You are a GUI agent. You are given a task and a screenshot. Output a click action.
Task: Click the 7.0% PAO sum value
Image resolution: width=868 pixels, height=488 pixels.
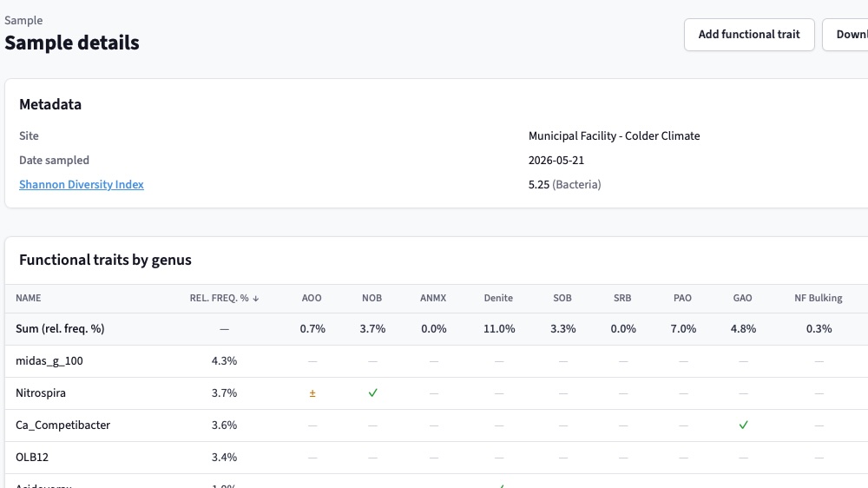click(683, 328)
